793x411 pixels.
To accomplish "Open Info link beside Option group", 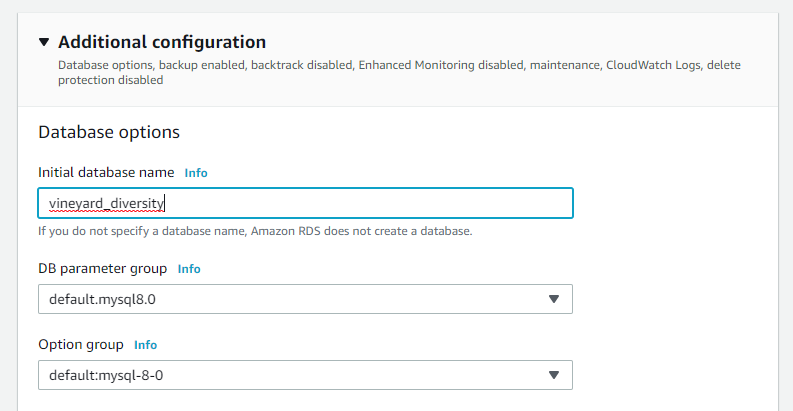I will [146, 345].
